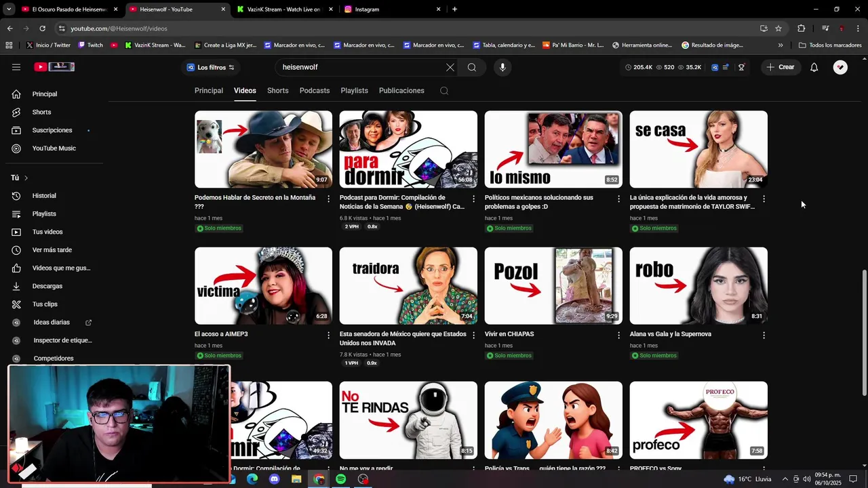
Task: Click the channel search magnifier icon
Action: tap(444, 91)
